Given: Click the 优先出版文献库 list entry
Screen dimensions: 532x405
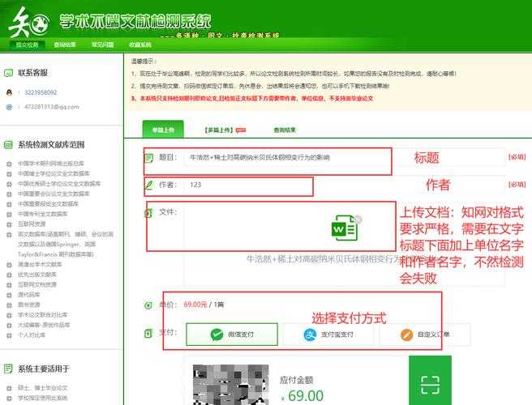Looking at the screenshot, I should 37,275.
